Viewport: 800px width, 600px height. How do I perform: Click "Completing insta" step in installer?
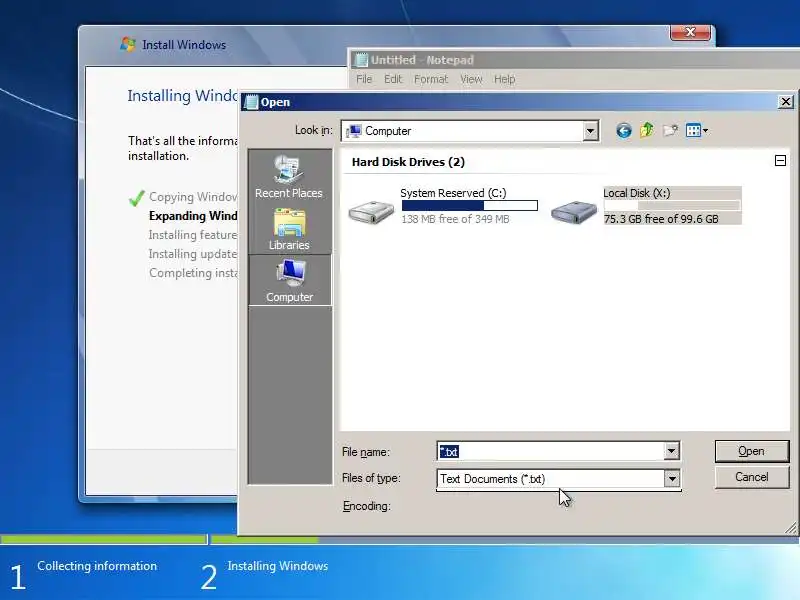point(193,272)
